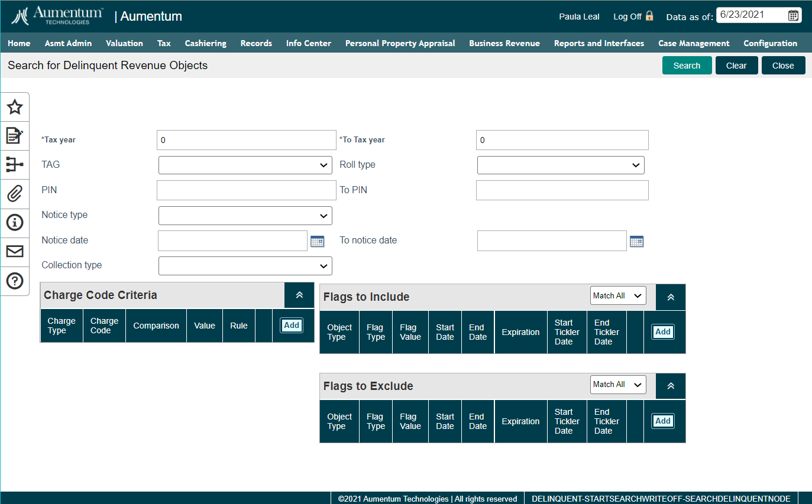Open the Valuation menu
Screen dimensions: 812x504
tap(124, 43)
